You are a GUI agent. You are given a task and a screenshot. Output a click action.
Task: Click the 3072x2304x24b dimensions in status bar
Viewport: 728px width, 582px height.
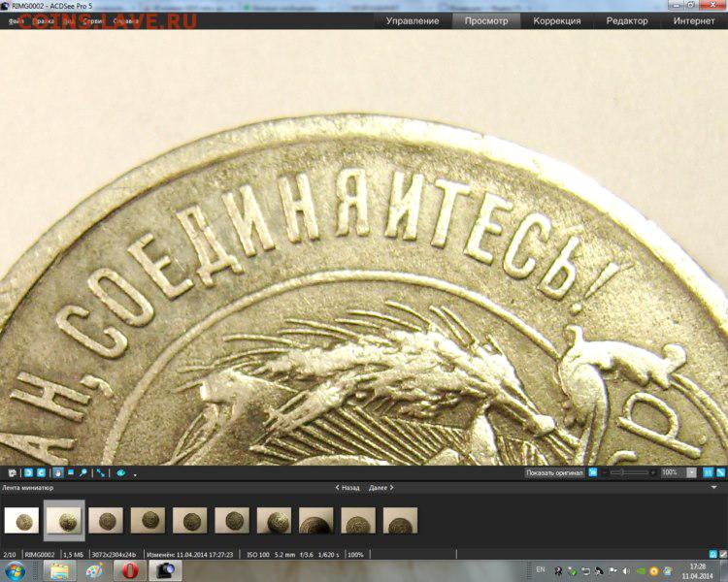[114, 555]
